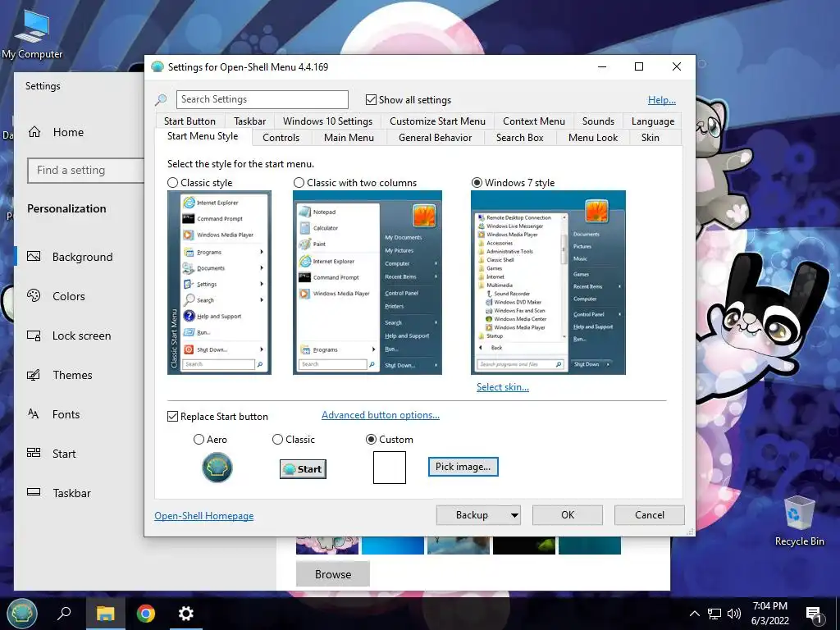Viewport: 840px width, 630px height.
Task: Click the Pick image... button
Action: [463, 467]
